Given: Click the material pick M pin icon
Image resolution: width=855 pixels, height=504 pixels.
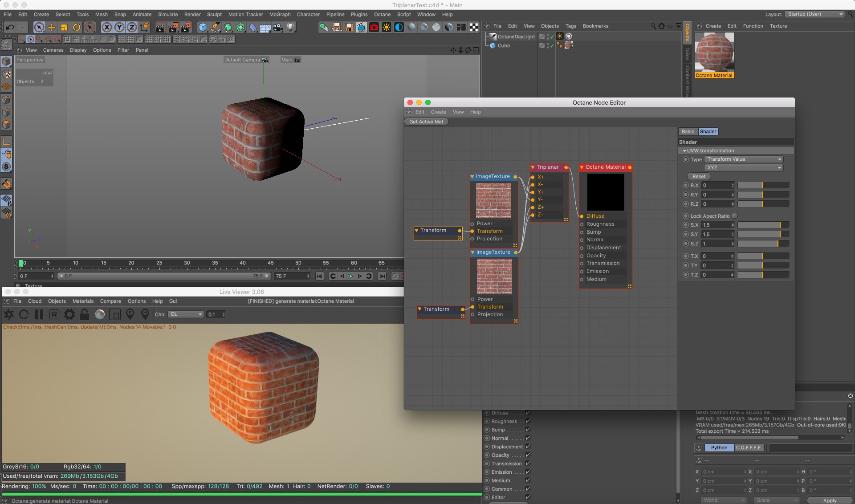Looking at the screenshot, I should (x=145, y=314).
